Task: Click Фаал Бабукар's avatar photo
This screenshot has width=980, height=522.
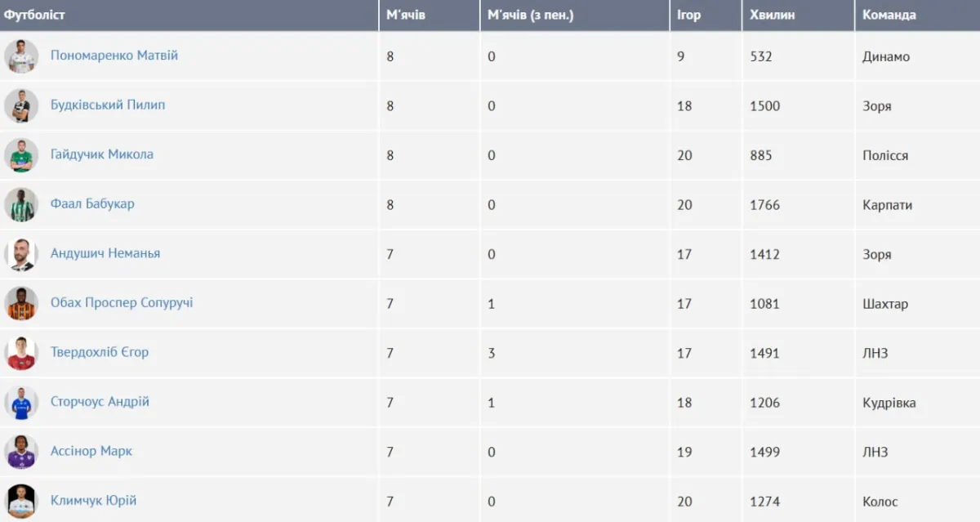Action: [x=21, y=205]
